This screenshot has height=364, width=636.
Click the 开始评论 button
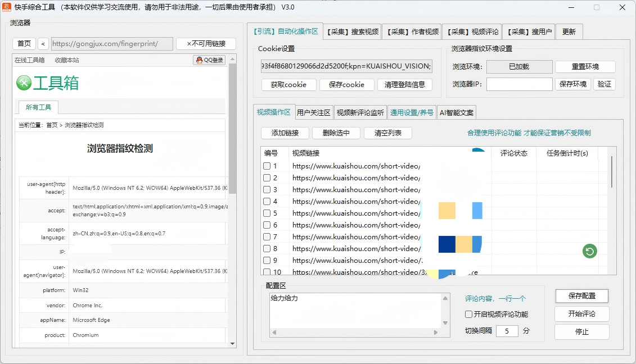click(x=581, y=314)
